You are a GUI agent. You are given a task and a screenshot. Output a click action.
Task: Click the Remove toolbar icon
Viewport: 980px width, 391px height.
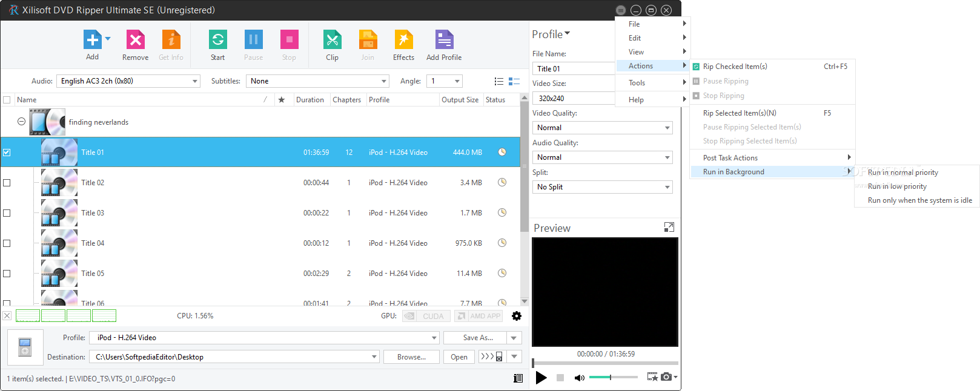click(x=135, y=40)
